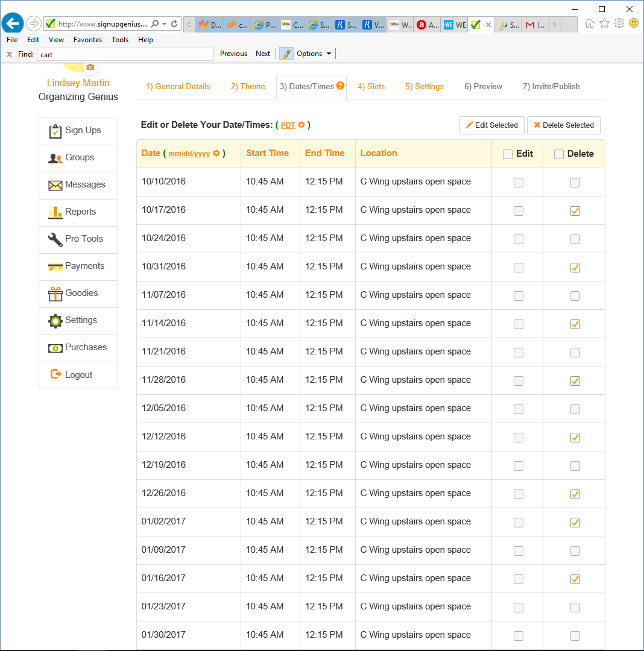The image size is (644, 651).
Task: Open browser tools gear icon
Action: [619, 24]
